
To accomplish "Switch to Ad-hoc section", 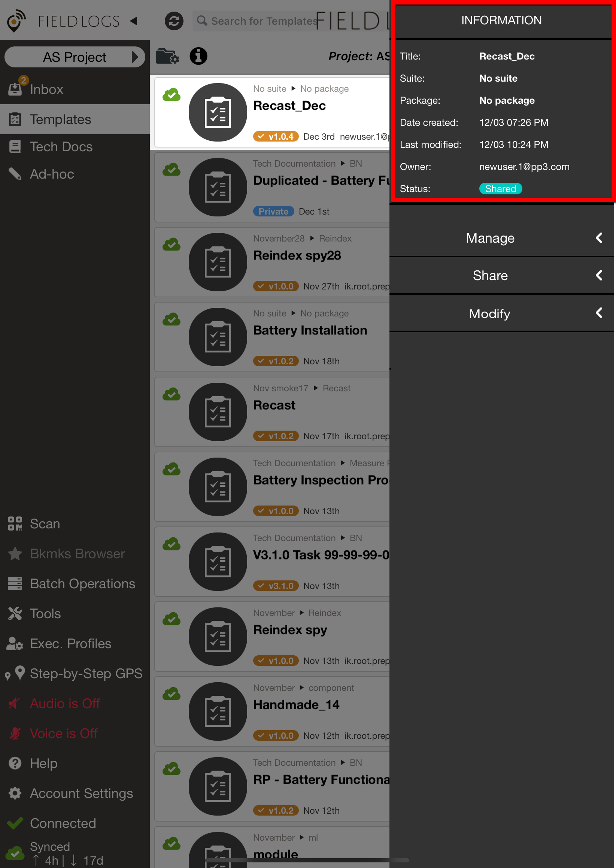I will 52,174.
